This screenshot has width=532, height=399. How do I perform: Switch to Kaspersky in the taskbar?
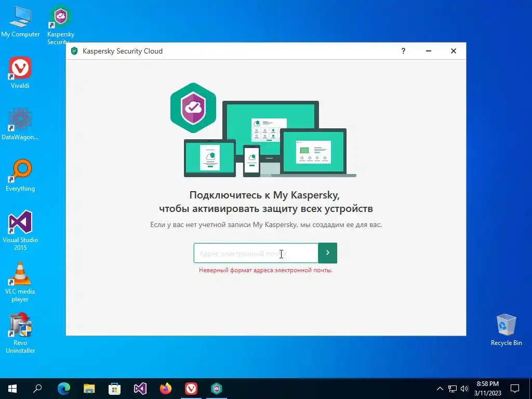[217, 389]
